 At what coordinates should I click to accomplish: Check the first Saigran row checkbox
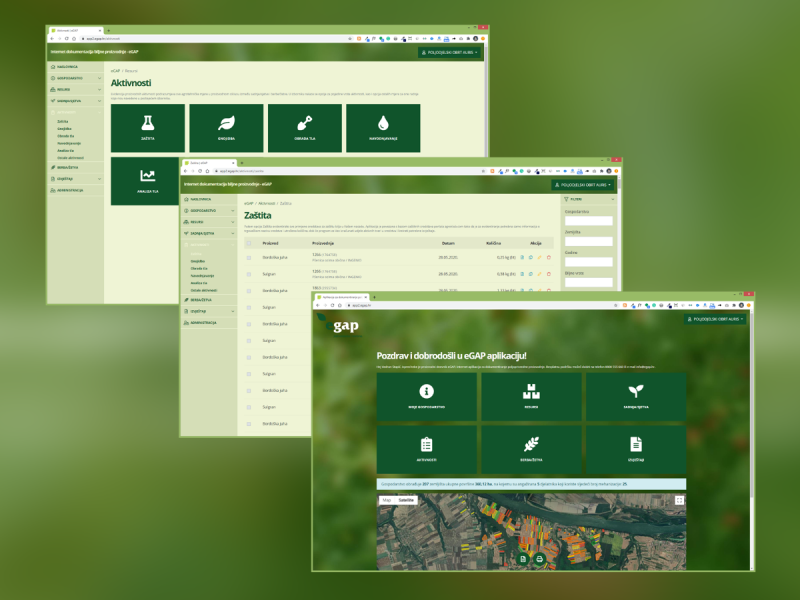[249, 273]
